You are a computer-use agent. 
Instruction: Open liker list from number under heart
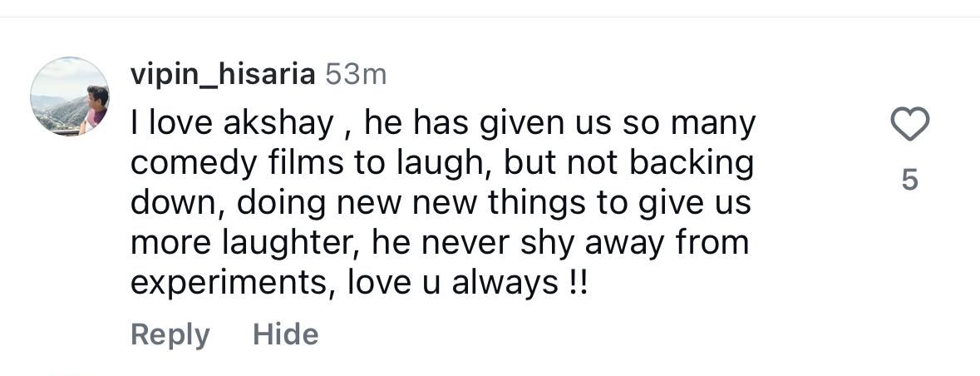(910, 181)
